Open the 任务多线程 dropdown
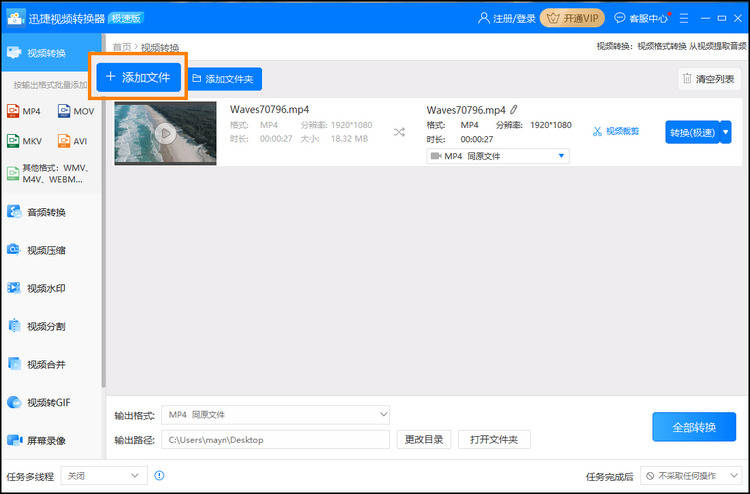 (104, 476)
